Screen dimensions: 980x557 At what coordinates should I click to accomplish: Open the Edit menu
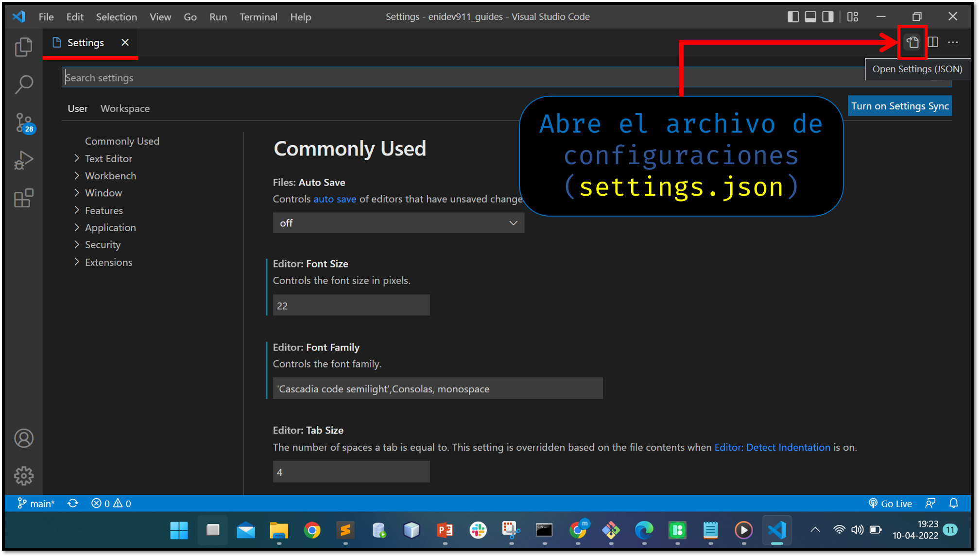coord(75,17)
